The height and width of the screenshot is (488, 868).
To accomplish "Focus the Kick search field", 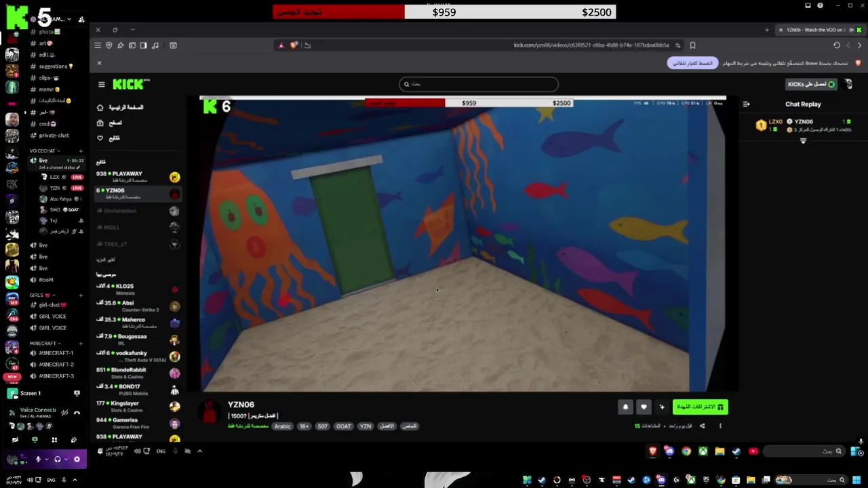I will click(479, 85).
